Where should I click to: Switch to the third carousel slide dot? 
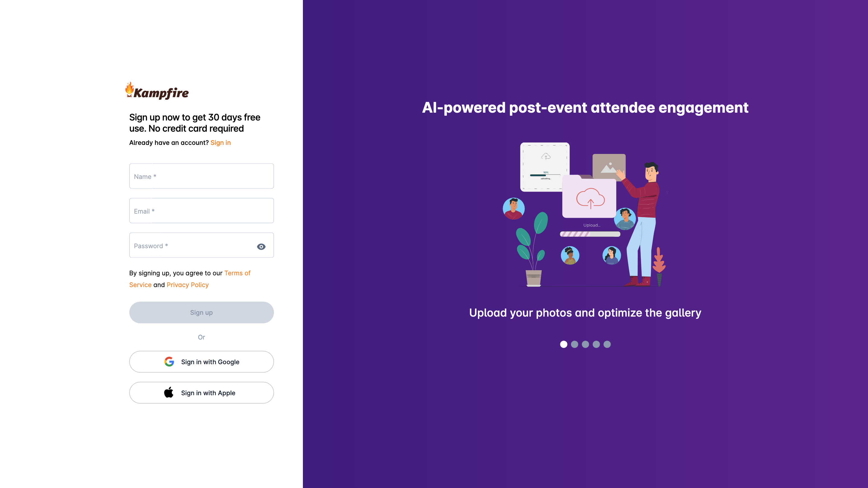click(585, 344)
